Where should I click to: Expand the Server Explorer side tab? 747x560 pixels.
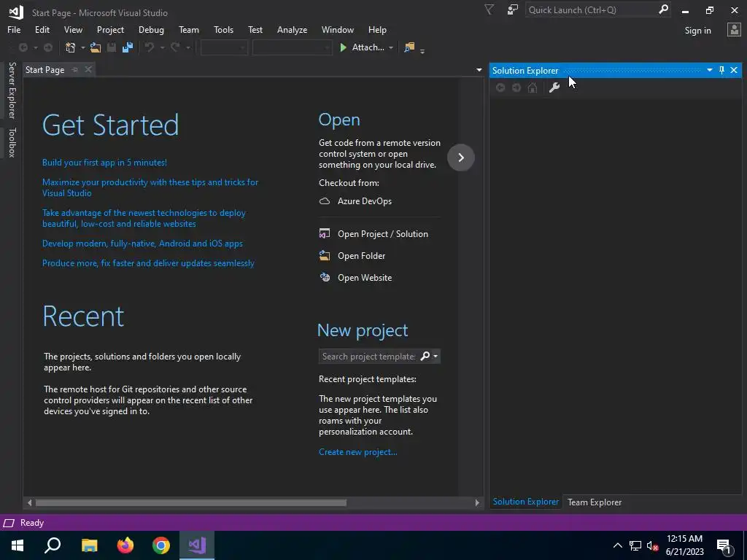[12, 90]
